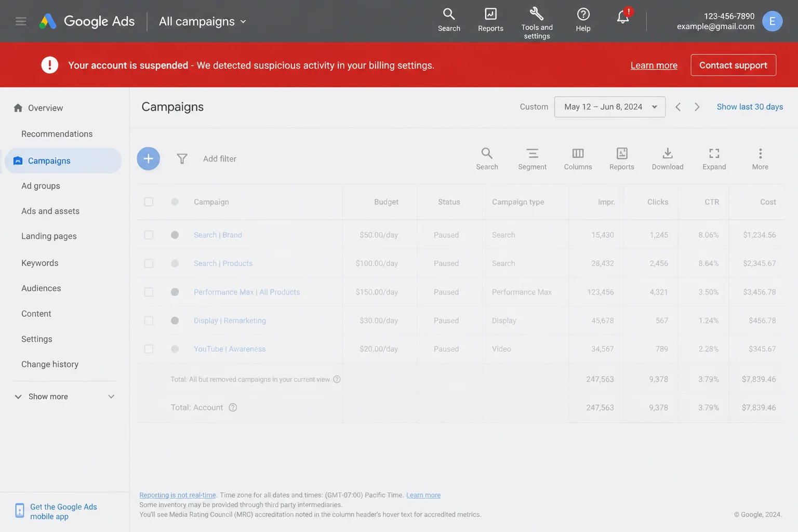798x532 pixels.
Task: Click Learn more in the footer
Action: 423,495
